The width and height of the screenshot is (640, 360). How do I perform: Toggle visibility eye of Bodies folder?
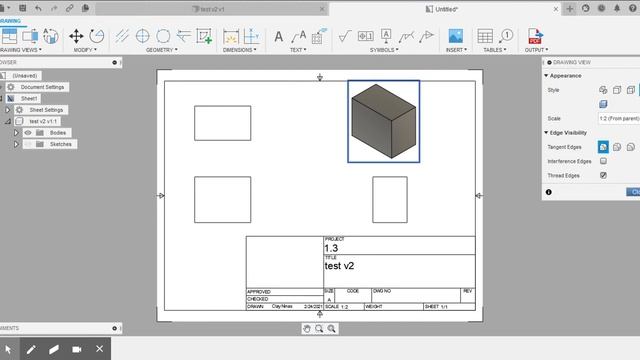click(x=28, y=133)
